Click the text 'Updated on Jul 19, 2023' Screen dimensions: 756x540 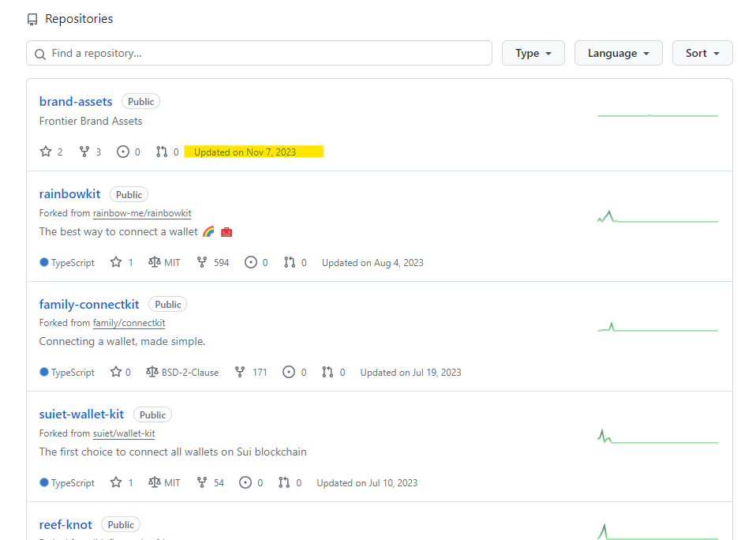(x=411, y=373)
